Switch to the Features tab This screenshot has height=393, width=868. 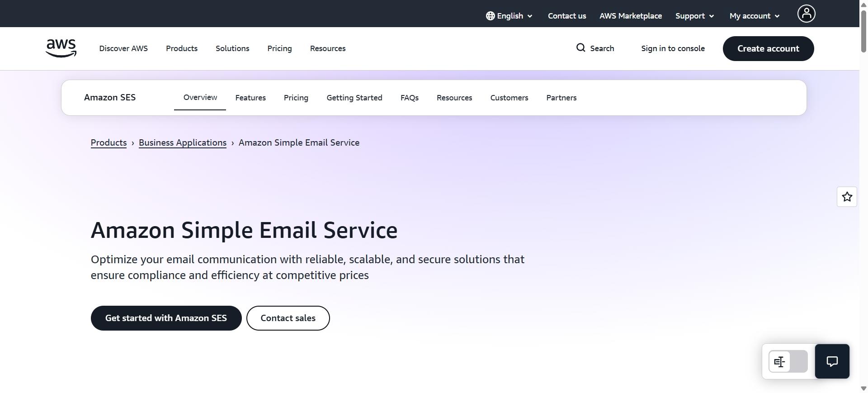(x=250, y=98)
